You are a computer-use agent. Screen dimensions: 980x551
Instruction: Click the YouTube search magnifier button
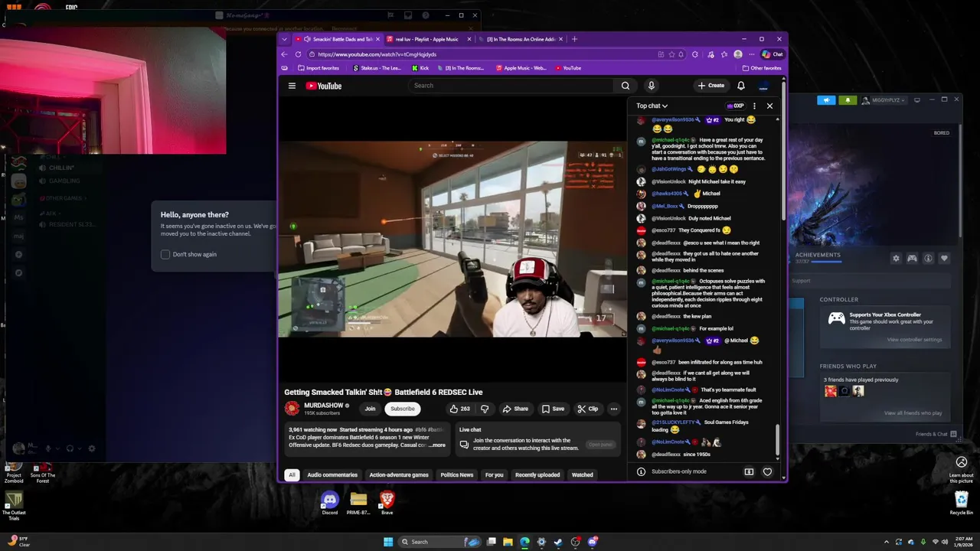[x=626, y=86]
